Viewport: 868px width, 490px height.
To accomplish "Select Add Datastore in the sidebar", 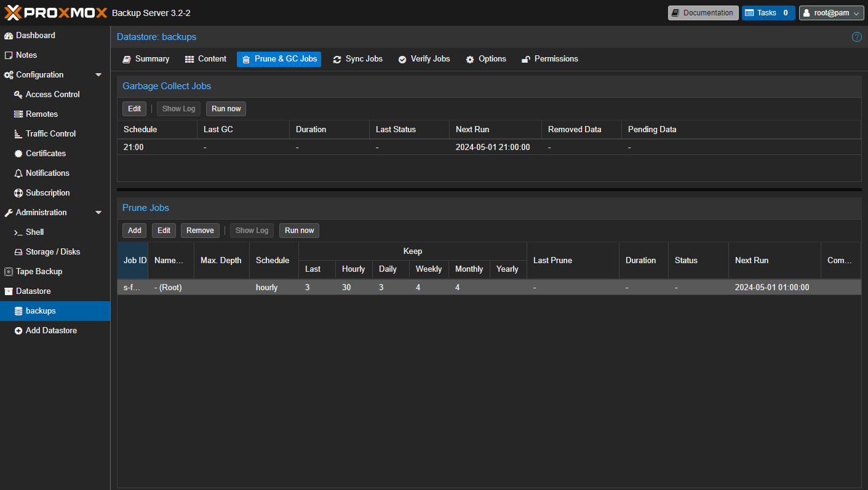I will point(55,331).
